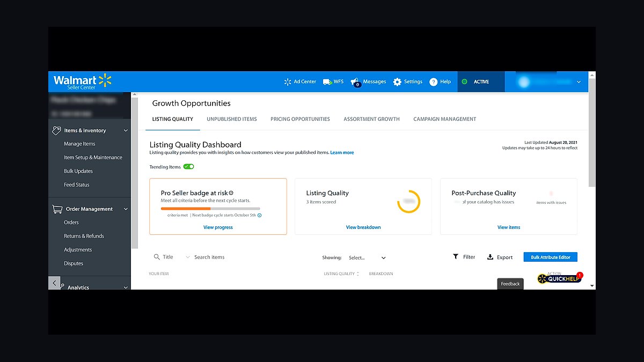Click the Learn more link
This screenshot has width=644, height=362.
pos(342,153)
